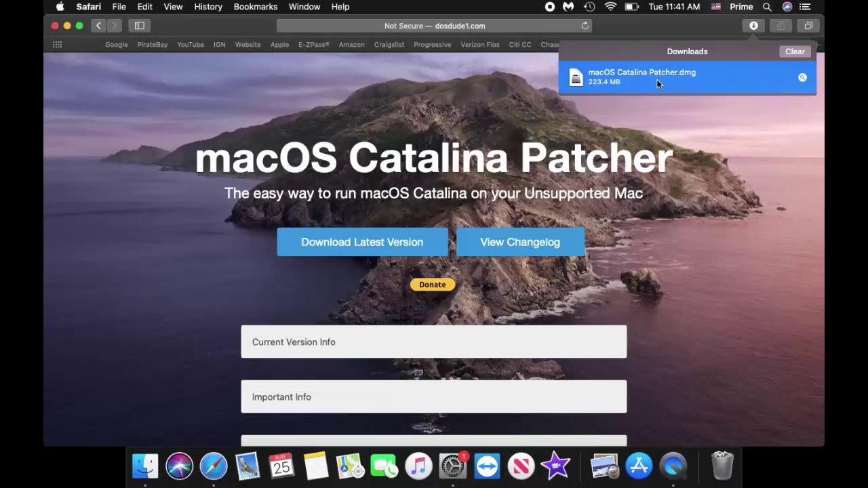Viewport: 868px width, 488px height.
Task: Open iTunes from the Dock
Action: [x=418, y=466]
